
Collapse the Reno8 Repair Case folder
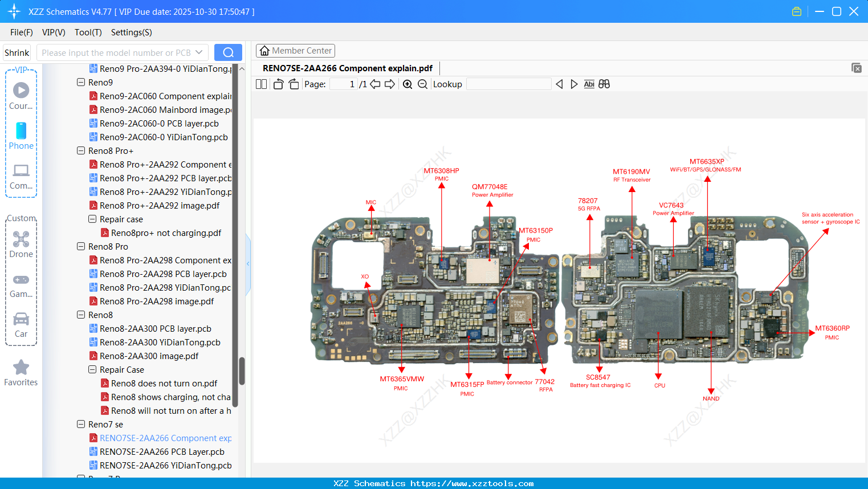tap(92, 369)
